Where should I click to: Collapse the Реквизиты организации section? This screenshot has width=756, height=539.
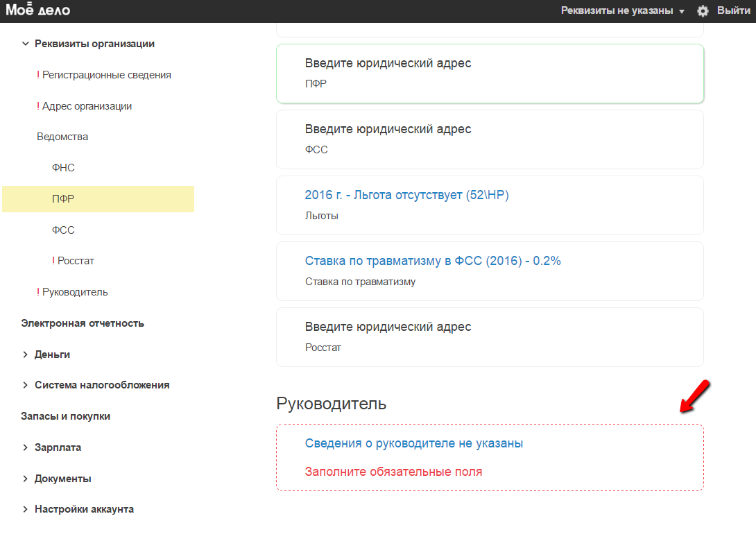(x=26, y=44)
